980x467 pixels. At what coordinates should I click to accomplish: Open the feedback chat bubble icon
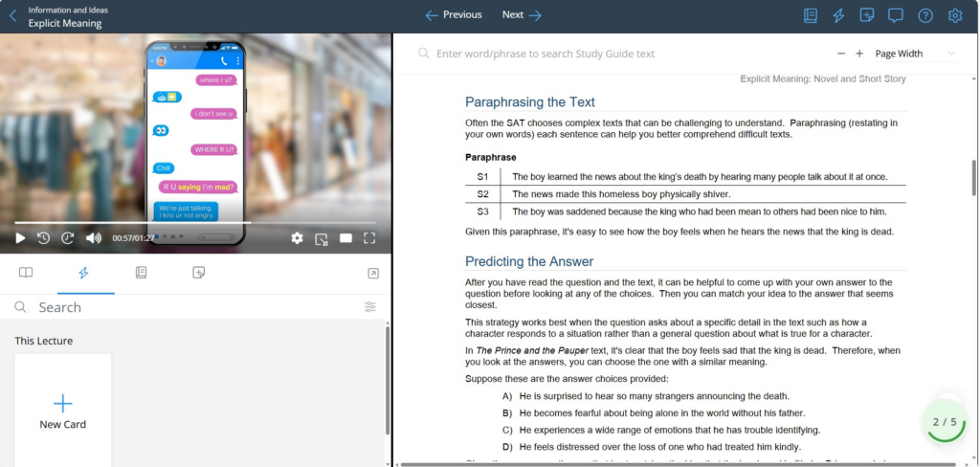click(896, 15)
